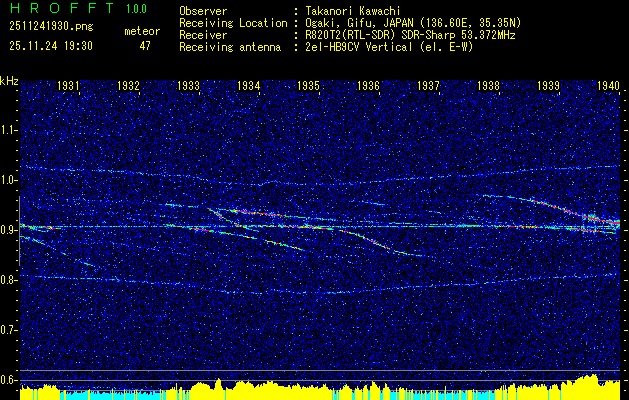The width and height of the screenshot is (629, 400).
Task: Click the 1.1 kHz frequency label
Action: [9, 130]
